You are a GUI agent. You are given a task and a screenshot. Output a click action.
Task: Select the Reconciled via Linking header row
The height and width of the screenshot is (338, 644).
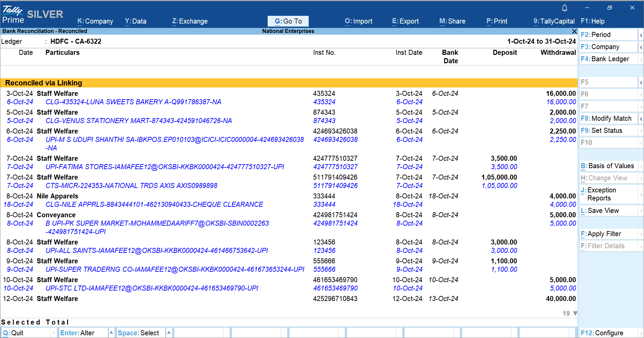click(289, 83)
